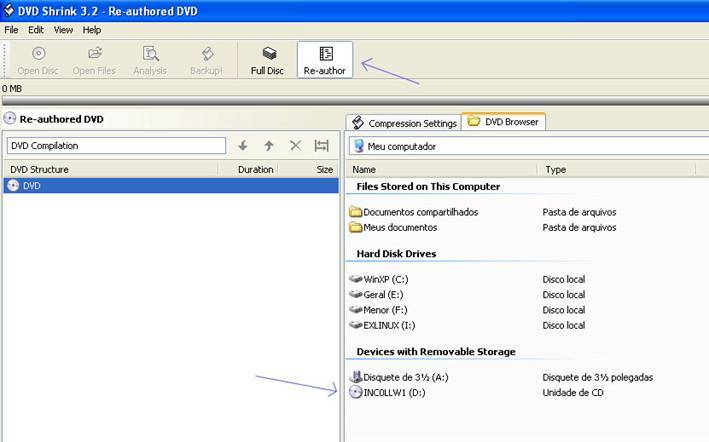This screenshot has width=709, height=442.
Task: Click Unidade de CD type text
Action: coord(573,392)
